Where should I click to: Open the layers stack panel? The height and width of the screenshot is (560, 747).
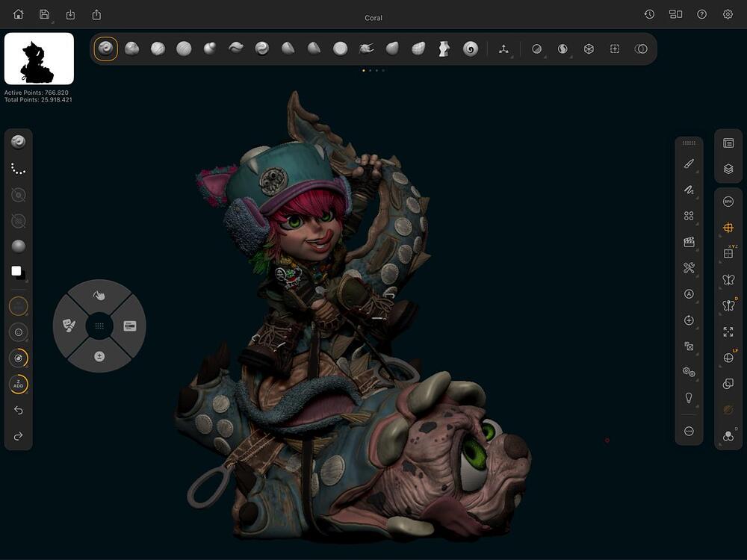(x=728, y=169)
